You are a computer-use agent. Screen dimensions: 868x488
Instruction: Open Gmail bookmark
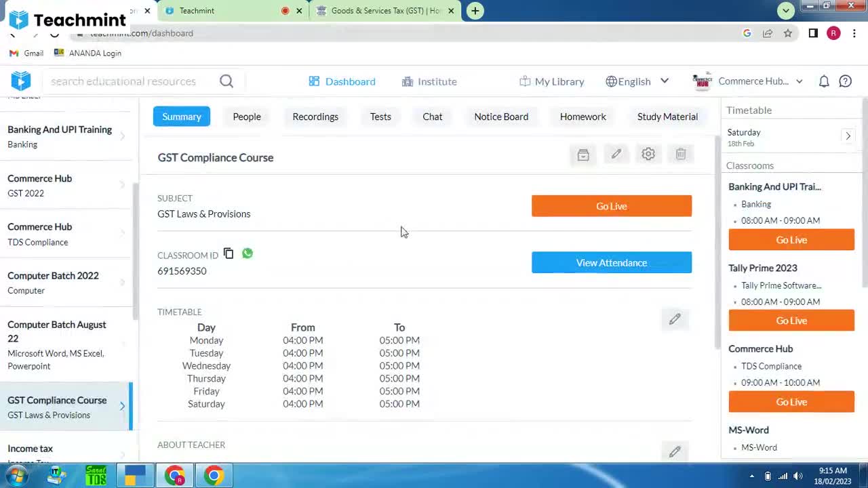click(x=26, y=53)
